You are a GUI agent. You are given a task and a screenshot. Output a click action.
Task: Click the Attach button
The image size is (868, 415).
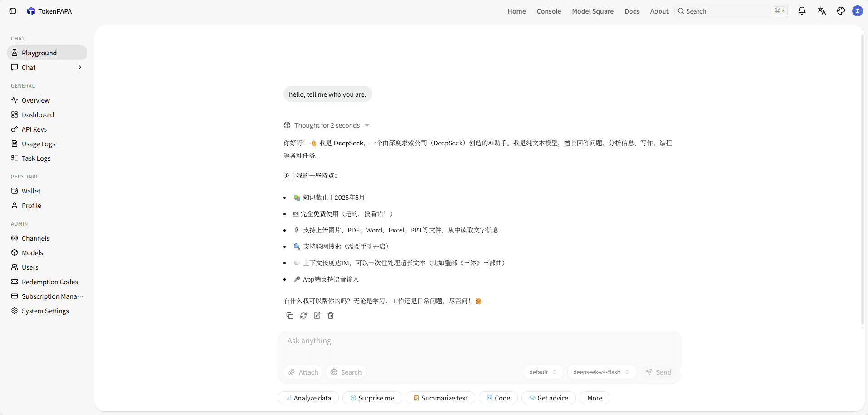[303, 372]
